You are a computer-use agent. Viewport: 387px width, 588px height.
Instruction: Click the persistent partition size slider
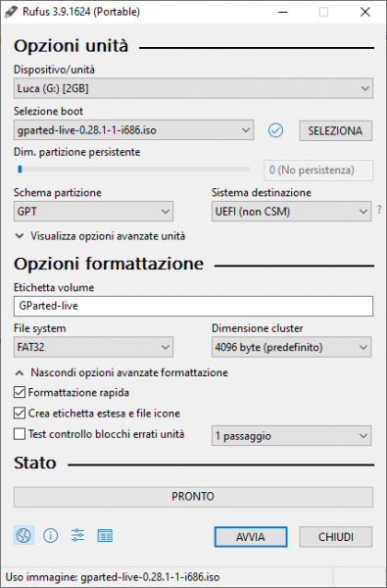(x=133, y=170)
